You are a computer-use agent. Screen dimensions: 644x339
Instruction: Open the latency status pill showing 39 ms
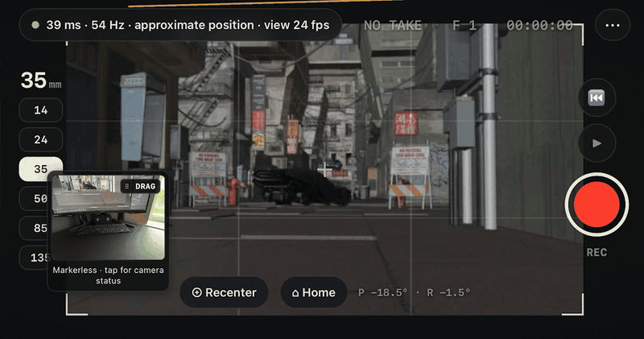click(x=180, y=25)
